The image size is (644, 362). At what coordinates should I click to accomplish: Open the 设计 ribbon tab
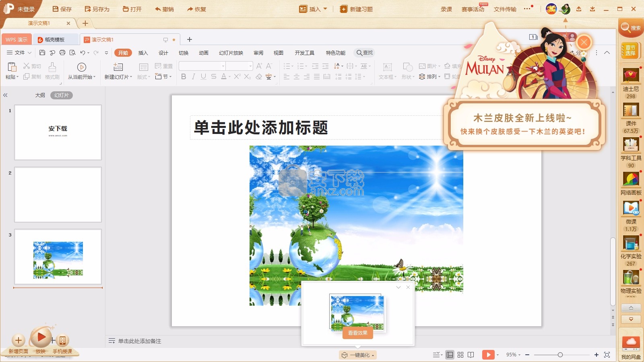[x=163, y=53]
